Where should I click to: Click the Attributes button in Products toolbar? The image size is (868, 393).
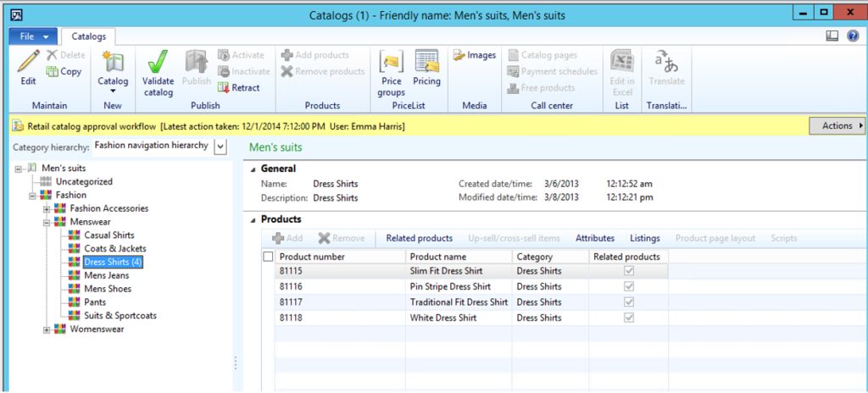[594, 238]
